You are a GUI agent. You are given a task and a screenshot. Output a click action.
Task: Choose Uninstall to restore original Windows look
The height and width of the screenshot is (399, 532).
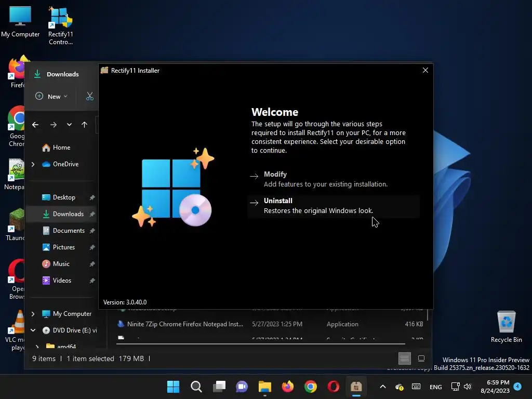click(x=334, y=206)
